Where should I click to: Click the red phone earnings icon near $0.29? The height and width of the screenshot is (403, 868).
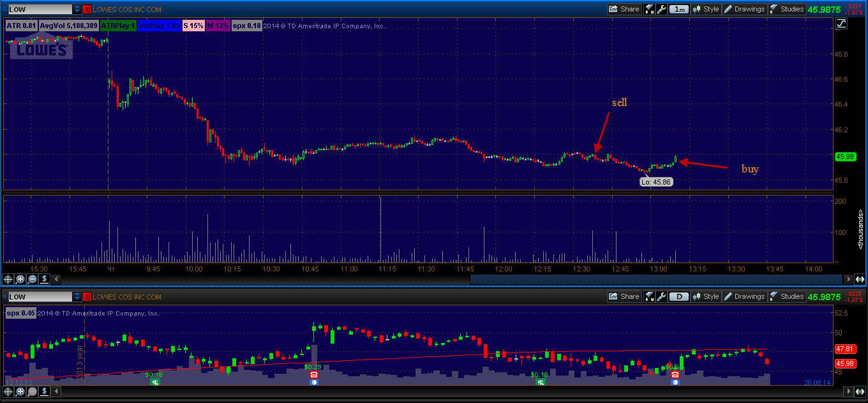(313, 375)
